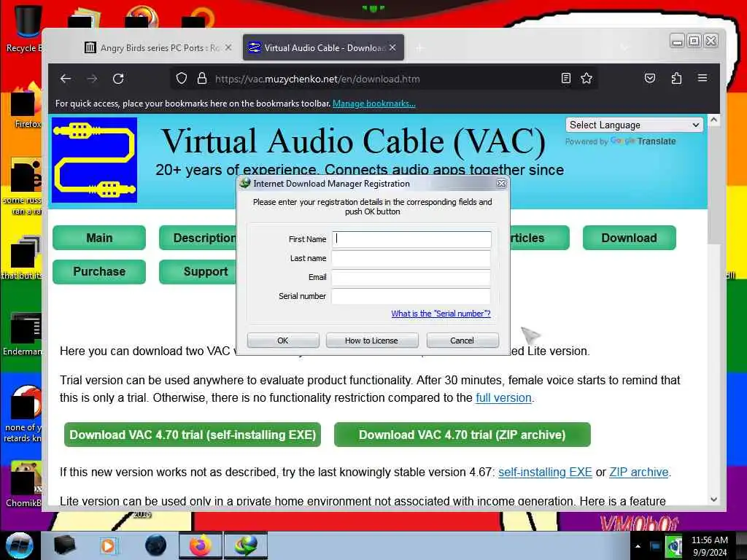Screen dimensions: 747x560
Task: Focus the Serial number input field
Action: (x=411, y=296)
